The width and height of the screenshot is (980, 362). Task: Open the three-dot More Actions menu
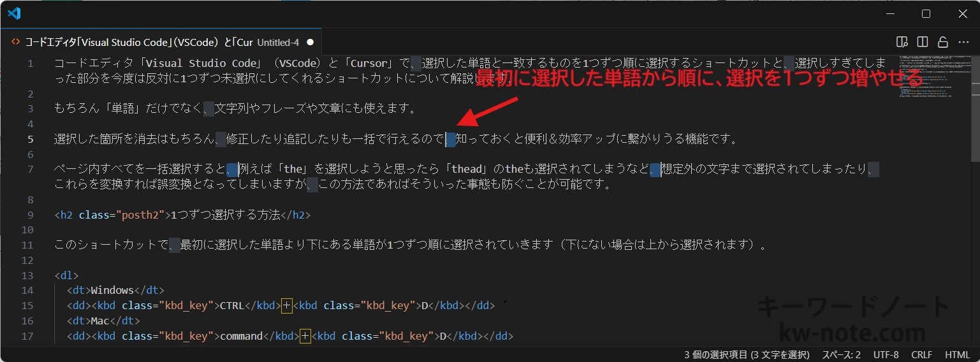pyautogui.click(x=963, y=42)
